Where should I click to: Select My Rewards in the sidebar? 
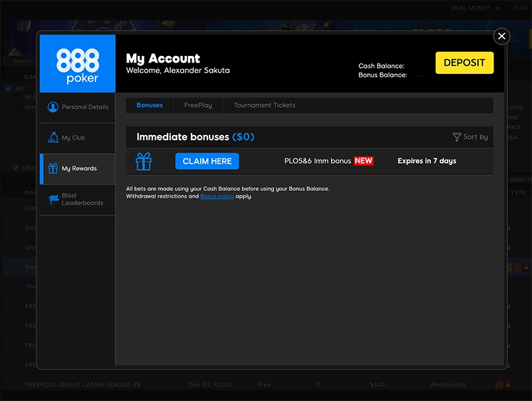coord(77,169)
